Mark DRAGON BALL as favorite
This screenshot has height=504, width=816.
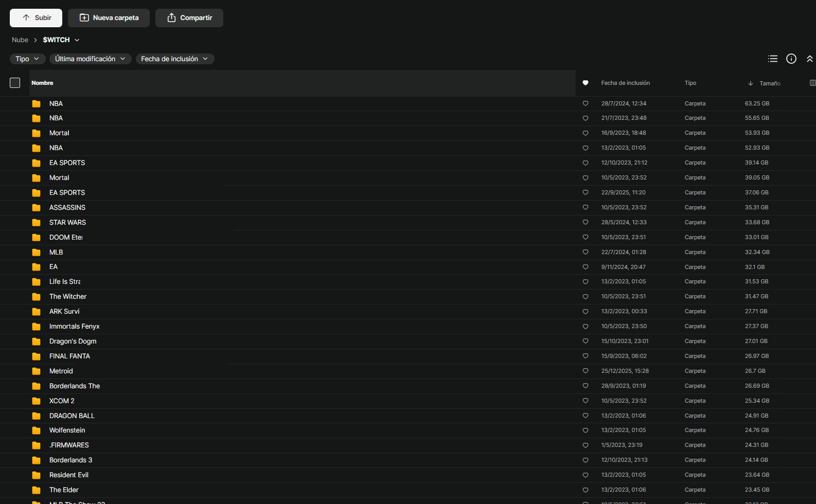(x=585, y=416)
